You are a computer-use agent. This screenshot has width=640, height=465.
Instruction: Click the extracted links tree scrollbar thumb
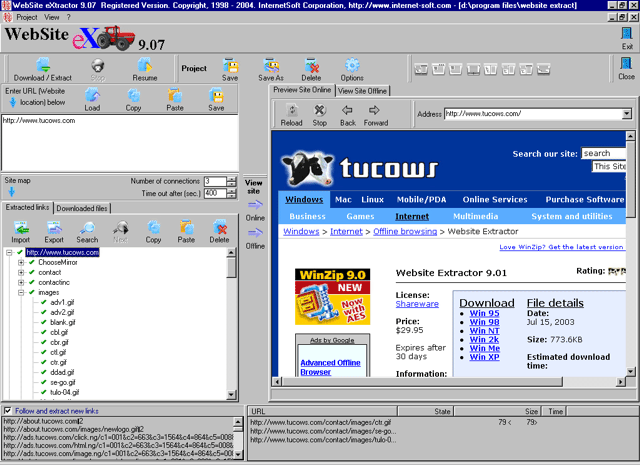(x=231, y=267)
